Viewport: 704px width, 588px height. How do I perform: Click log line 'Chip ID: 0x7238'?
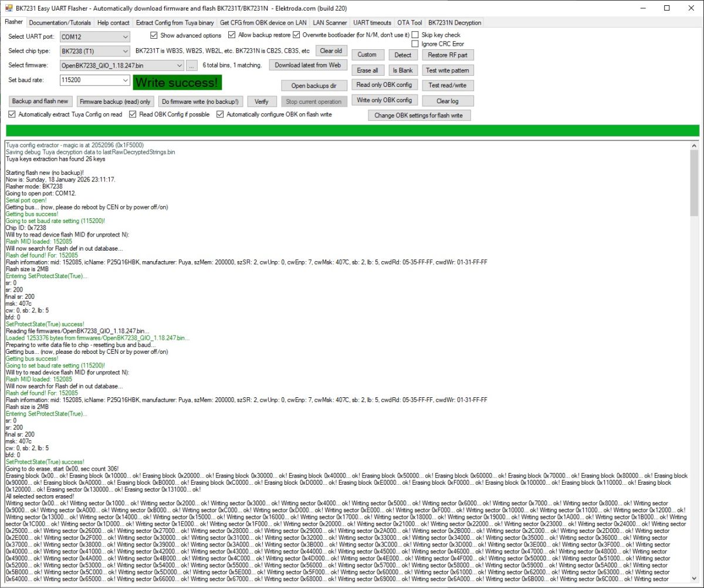(26, 228)
